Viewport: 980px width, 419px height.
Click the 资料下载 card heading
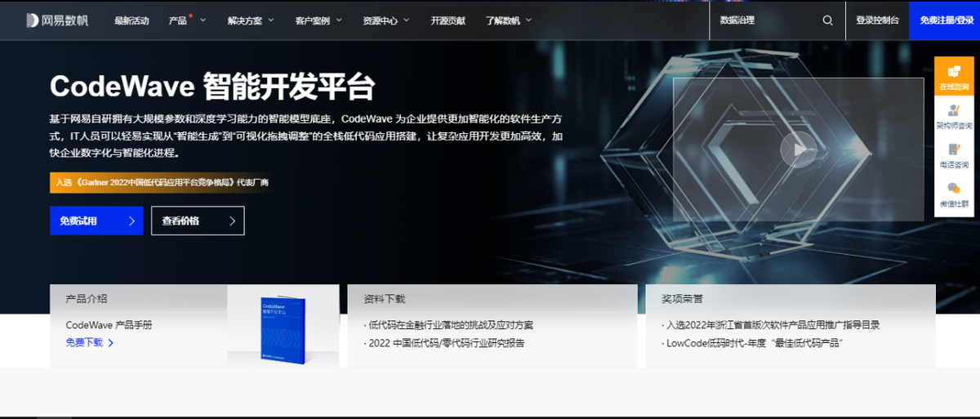(385, 299)
